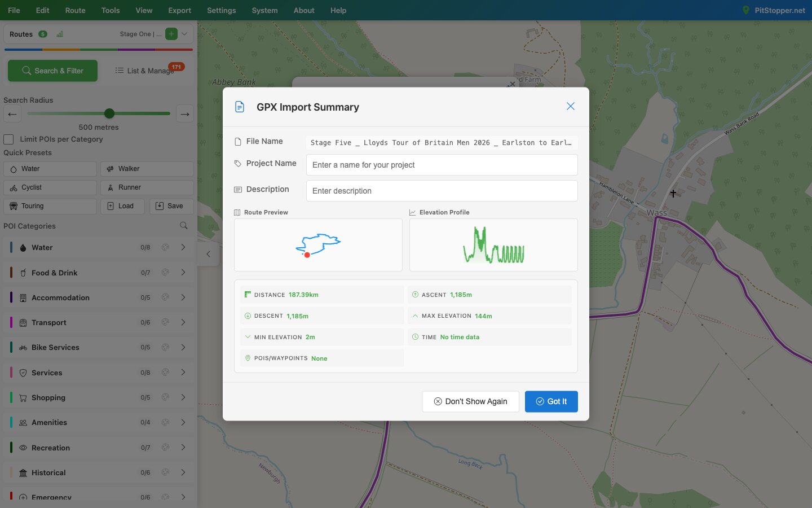Click the Got It button
The image size is (812, 508).
tap(551, 401)
